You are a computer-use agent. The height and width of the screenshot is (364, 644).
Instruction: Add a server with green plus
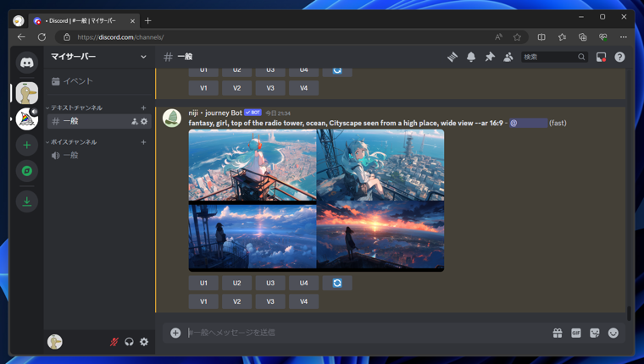click(x=27, y=145)
